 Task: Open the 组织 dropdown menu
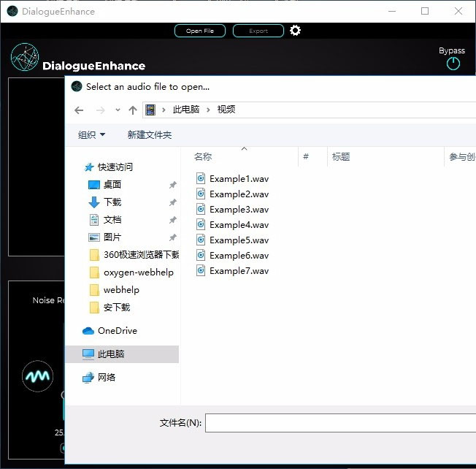91,134
